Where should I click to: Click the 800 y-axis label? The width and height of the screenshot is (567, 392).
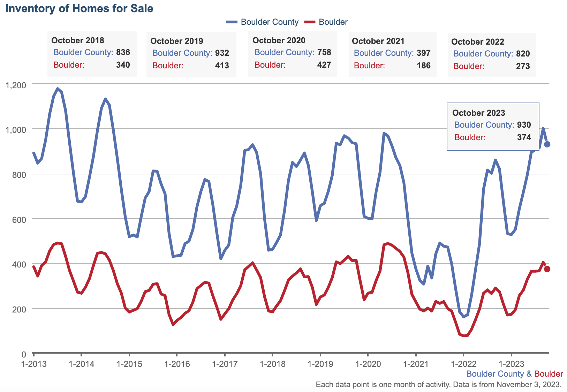click(20, 175)
